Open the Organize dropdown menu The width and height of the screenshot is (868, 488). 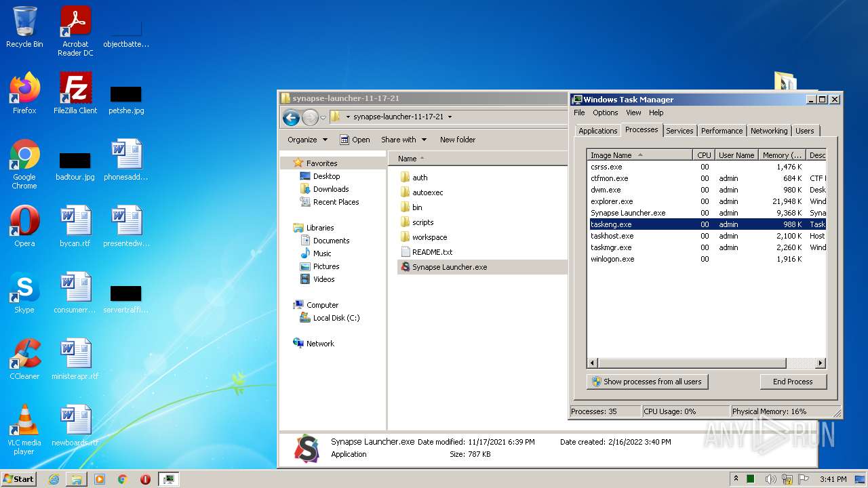307,140
